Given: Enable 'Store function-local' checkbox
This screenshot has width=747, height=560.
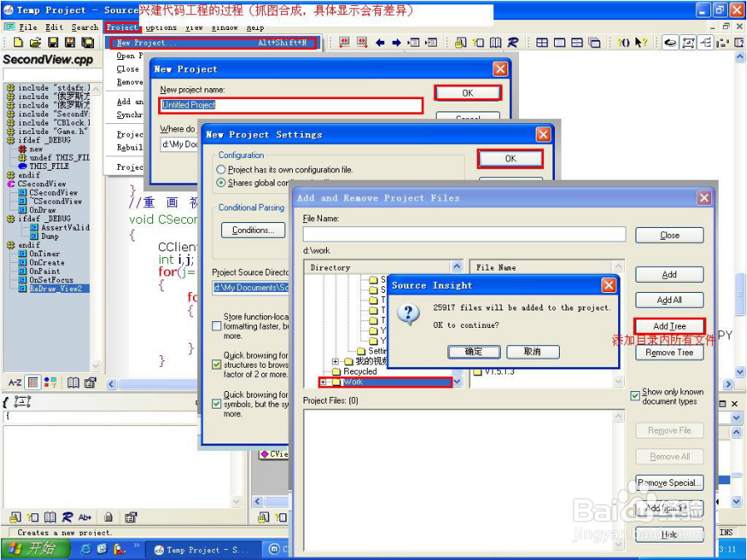Looking at the screenshot, I should [217, 326].
